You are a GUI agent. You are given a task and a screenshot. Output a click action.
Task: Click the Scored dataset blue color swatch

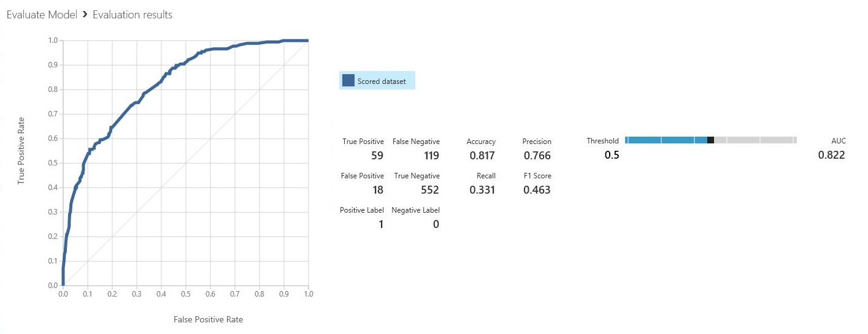[348, 81]
